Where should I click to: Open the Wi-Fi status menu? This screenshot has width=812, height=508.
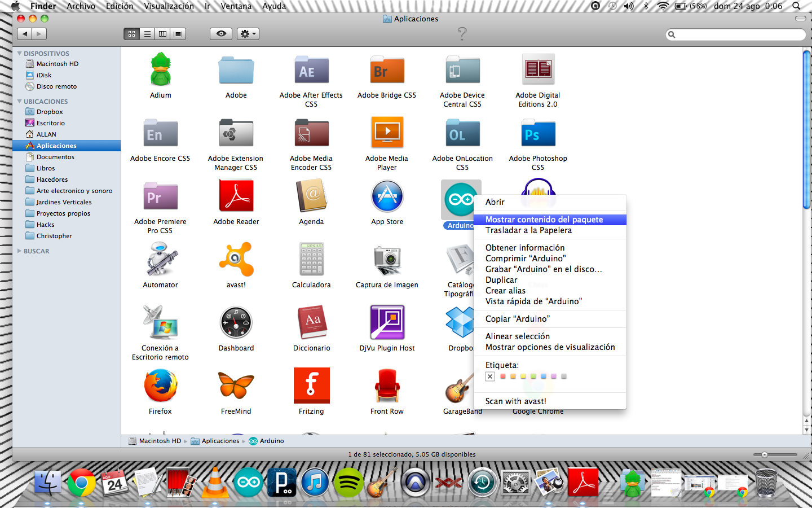coord(663,6)
